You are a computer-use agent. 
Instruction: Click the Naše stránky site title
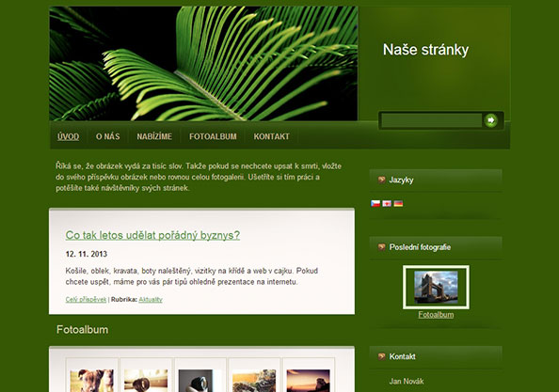pos(425,50)
